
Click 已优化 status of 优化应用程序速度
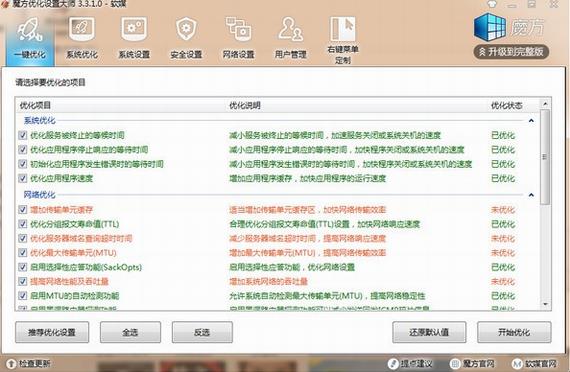coord(503,178)
